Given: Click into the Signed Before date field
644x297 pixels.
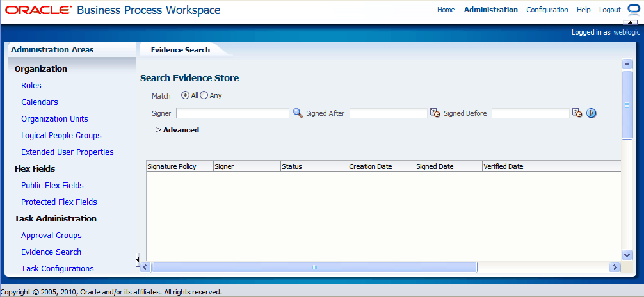Looking at the screenshot, I should click(x=530, y=113).
